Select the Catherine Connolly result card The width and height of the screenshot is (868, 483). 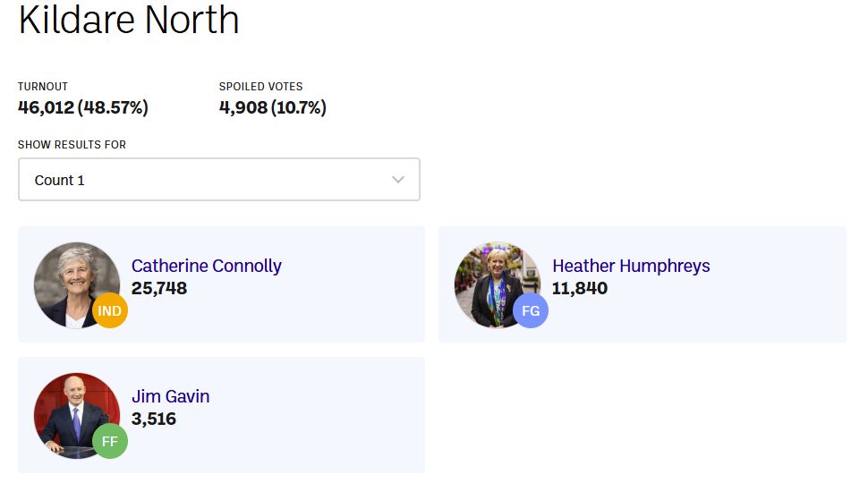221,284
